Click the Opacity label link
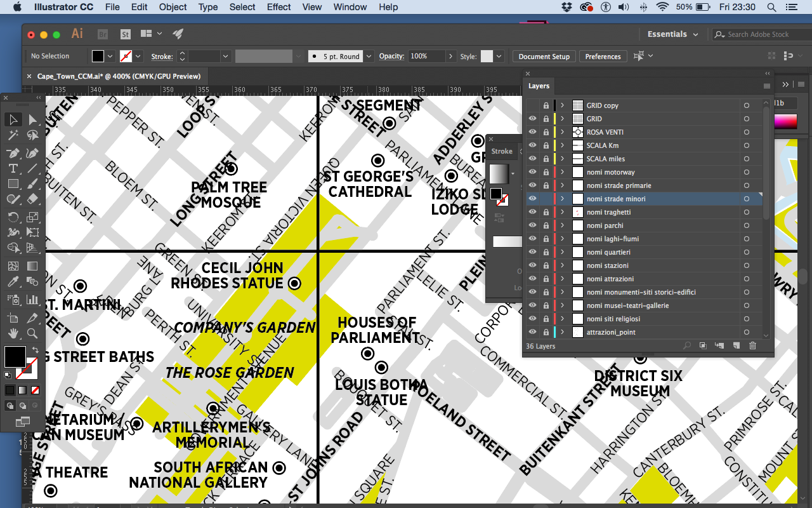The height and width of the screenshot is (508, 812). click(391, 57)
